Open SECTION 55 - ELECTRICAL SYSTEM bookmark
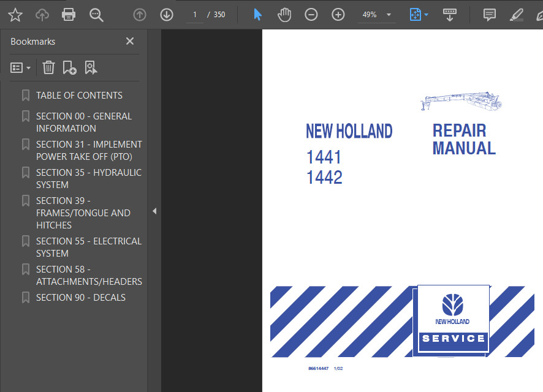 point(88,247)
